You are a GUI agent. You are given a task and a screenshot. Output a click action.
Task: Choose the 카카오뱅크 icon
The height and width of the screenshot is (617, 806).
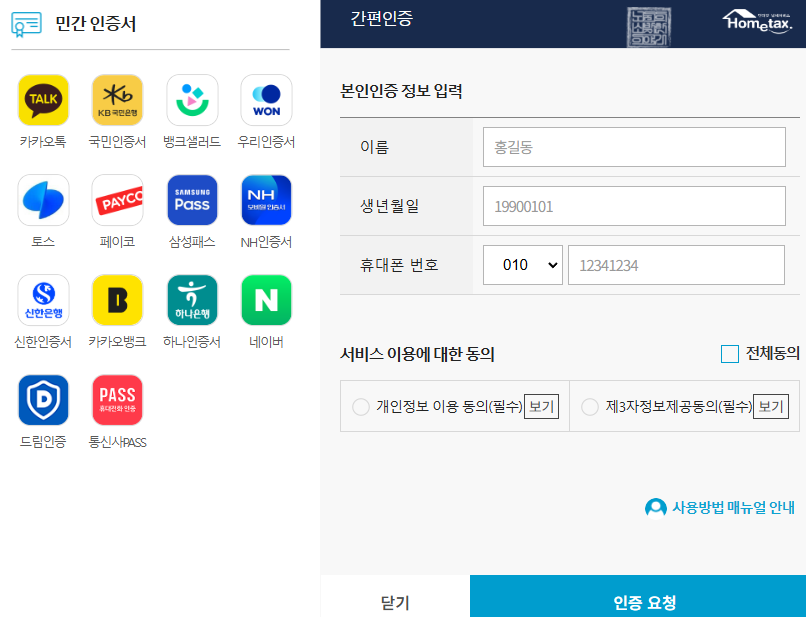pos(117,300)
